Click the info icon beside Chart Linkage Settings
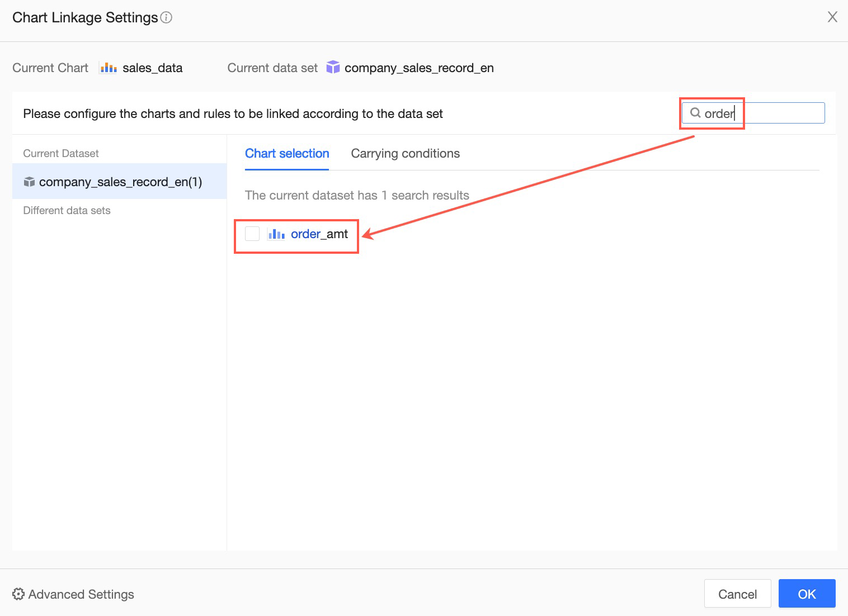The height and width of the screenshot is (616, 848). pos(166,18)
